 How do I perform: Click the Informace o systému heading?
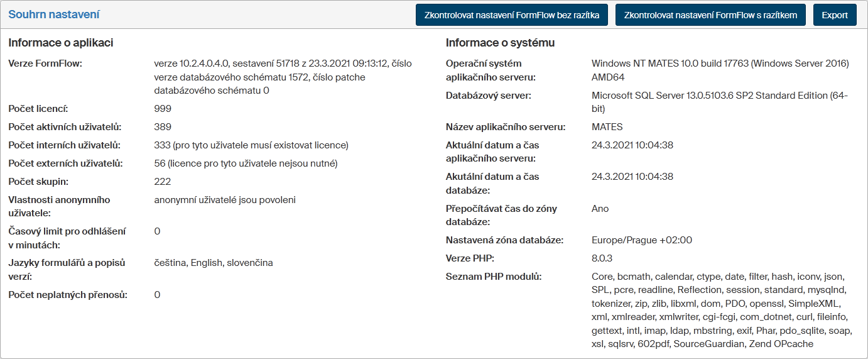point(500,43)
